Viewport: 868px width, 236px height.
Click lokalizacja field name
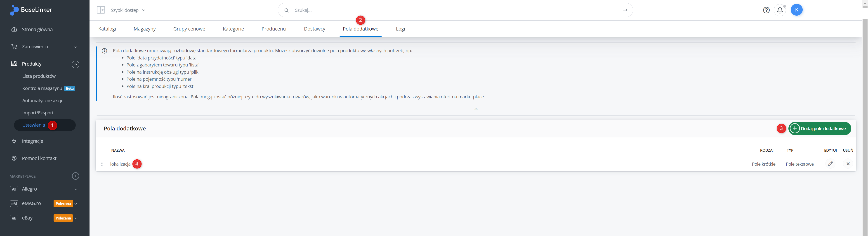pyautogui.click(x=120, y=164)
